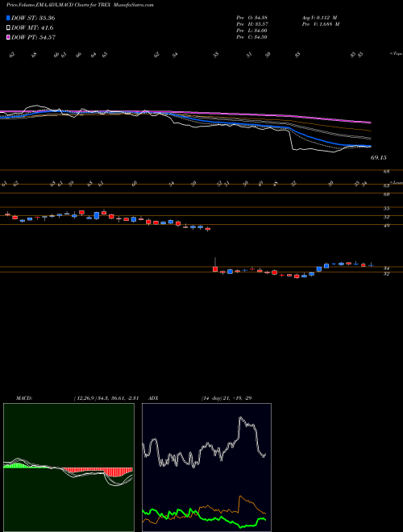
Task: Open the ADX indicator chart panel
Action: point(206,468)
